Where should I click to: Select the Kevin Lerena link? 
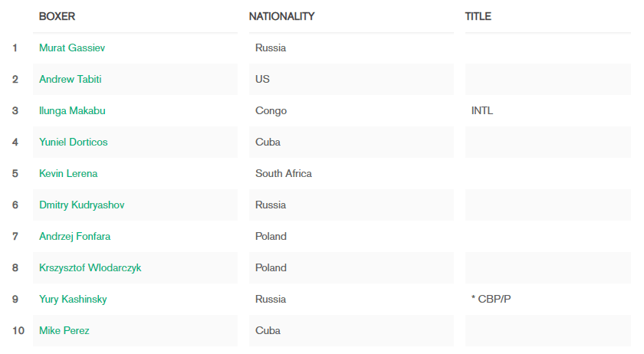(x=68, y=174)
